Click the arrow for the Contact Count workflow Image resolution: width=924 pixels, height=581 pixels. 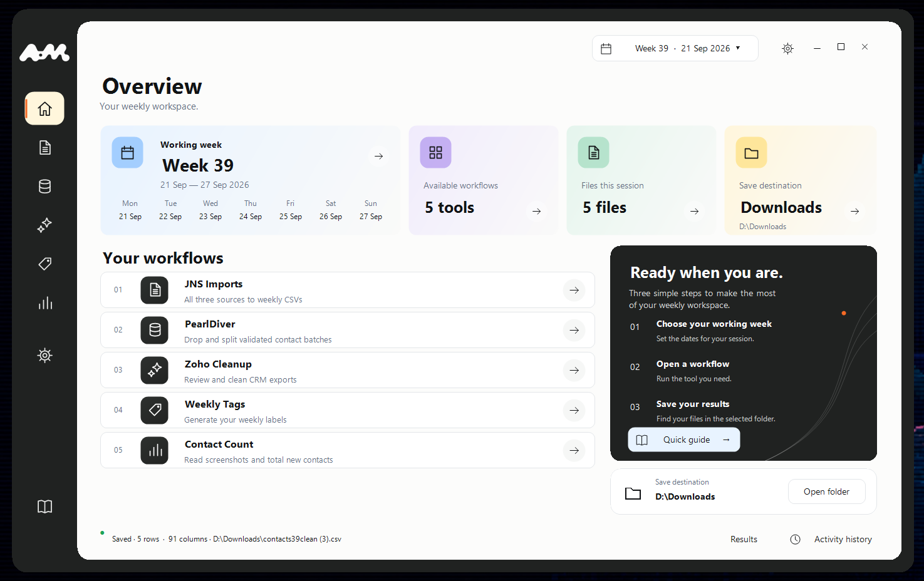pos(574,450)
